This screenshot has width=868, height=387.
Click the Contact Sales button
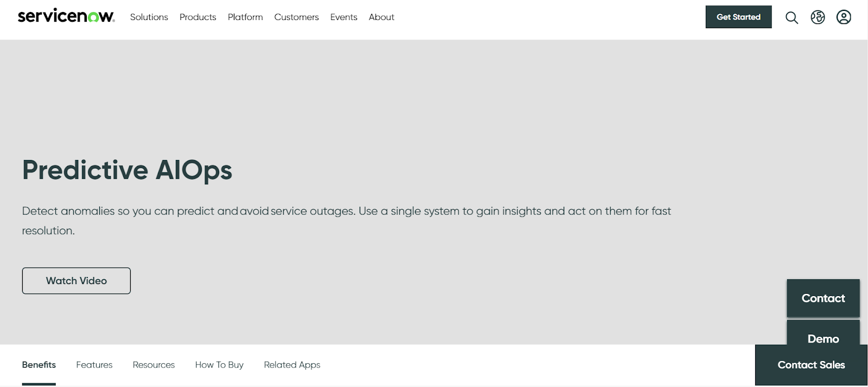(x=811, y=365)
